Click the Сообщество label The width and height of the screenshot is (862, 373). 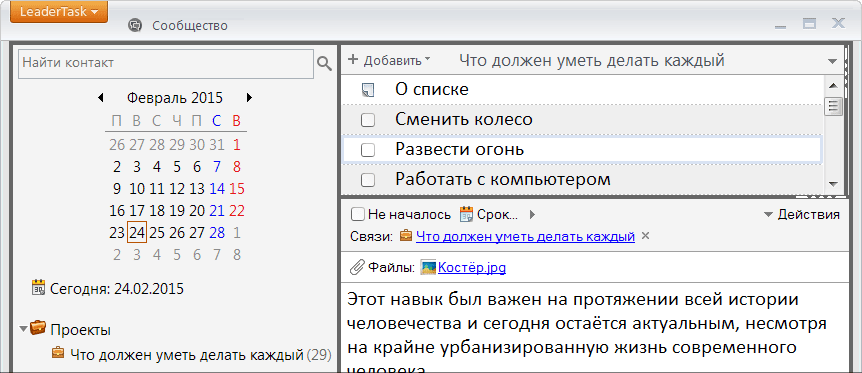point(190,25)
